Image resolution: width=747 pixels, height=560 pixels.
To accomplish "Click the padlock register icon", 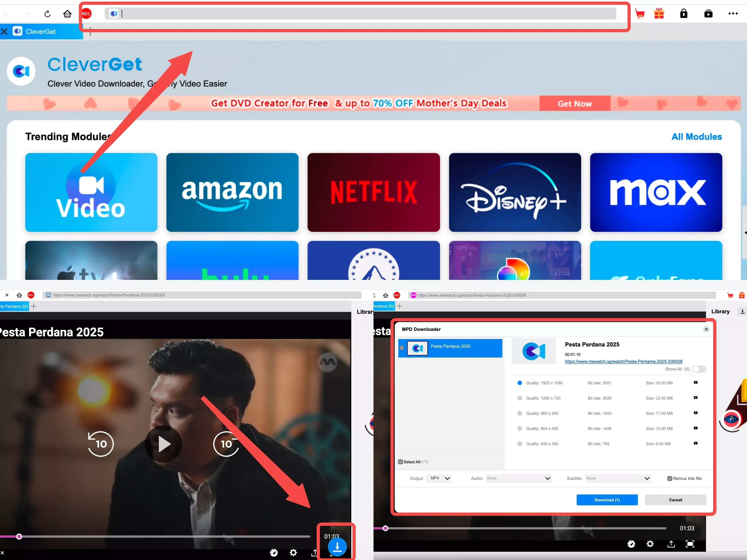I will tap(684, 13).
